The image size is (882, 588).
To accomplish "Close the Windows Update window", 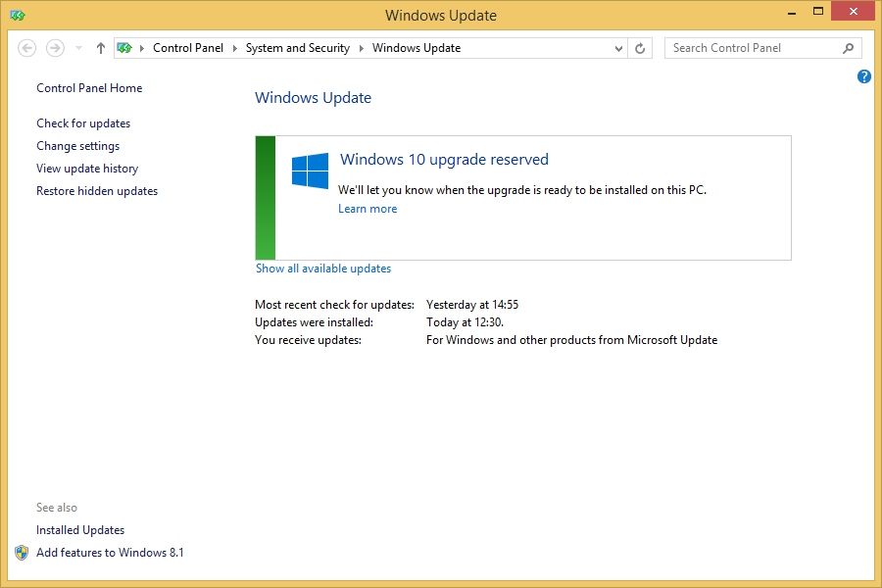I will coord(853,11).
